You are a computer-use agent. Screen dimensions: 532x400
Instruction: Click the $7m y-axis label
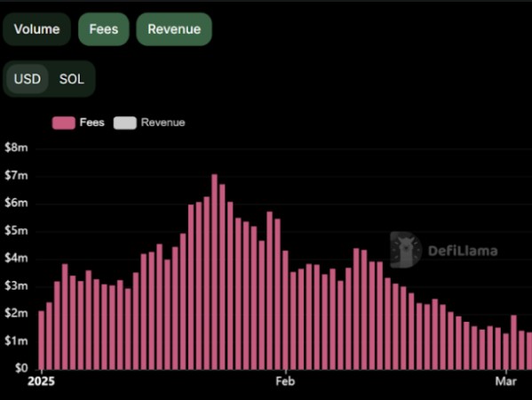click(16, 175)
